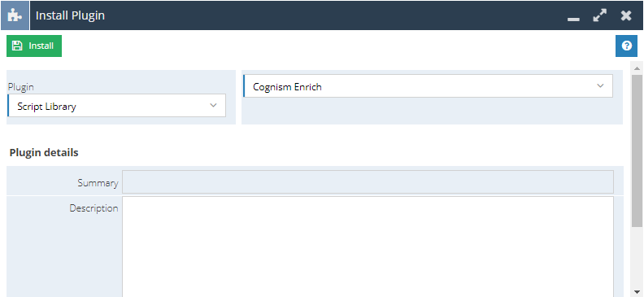This screenshot has width=644, height=297.
Task: Click the chevron beside Script Library
Action: coord(213,105)
